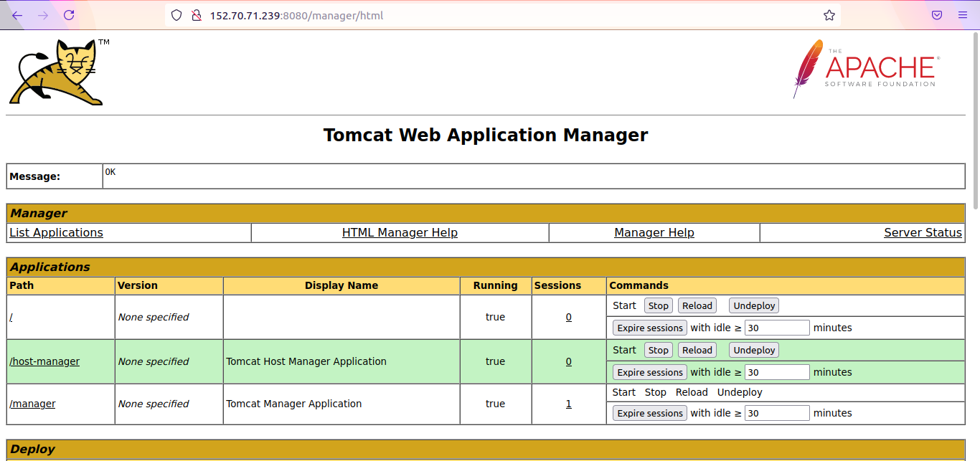Click the Running column header

pos(495,285)
